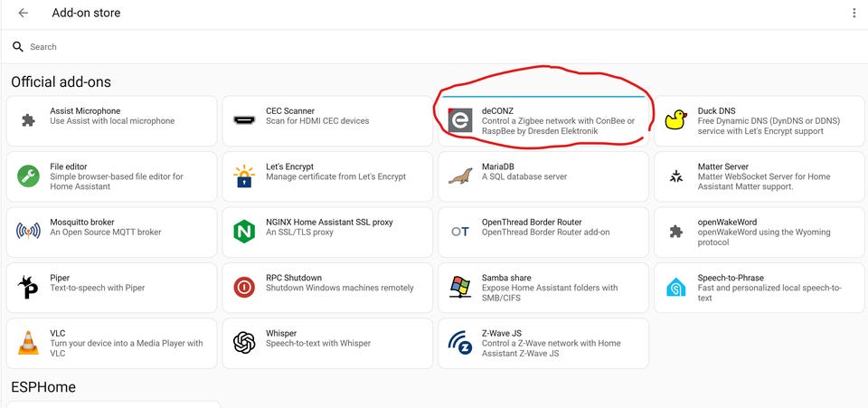The width and height of the screenshot is (868, 408).
Task: Select the Matter Server add-on
Action: 759,176
